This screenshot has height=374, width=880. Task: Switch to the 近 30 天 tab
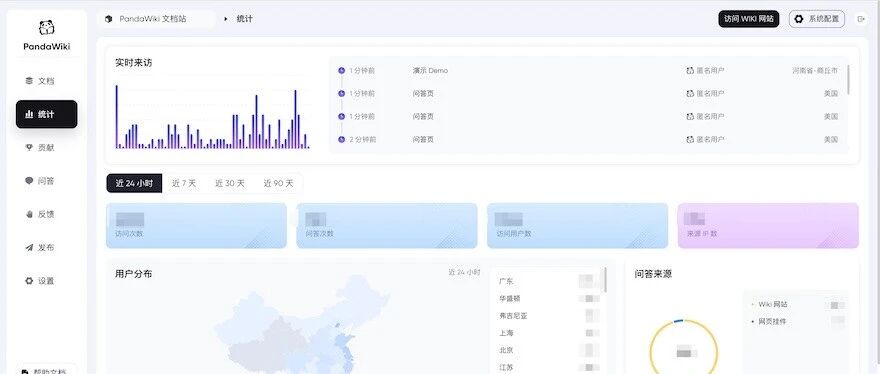point(230,183)
